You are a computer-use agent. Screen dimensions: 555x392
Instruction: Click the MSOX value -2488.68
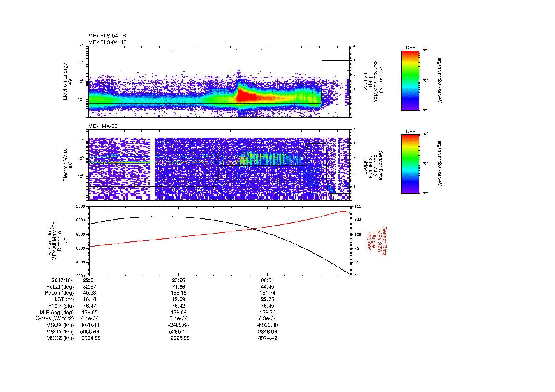click(178, 325)
